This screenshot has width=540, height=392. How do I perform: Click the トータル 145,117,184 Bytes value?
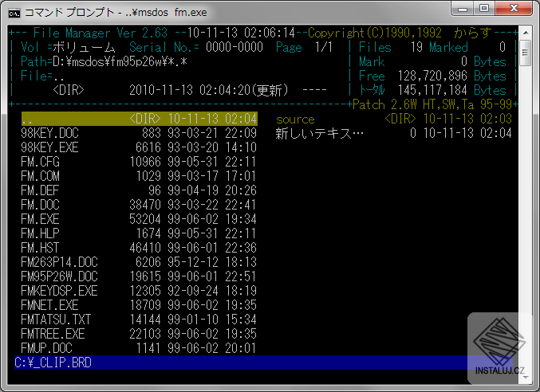432,91
